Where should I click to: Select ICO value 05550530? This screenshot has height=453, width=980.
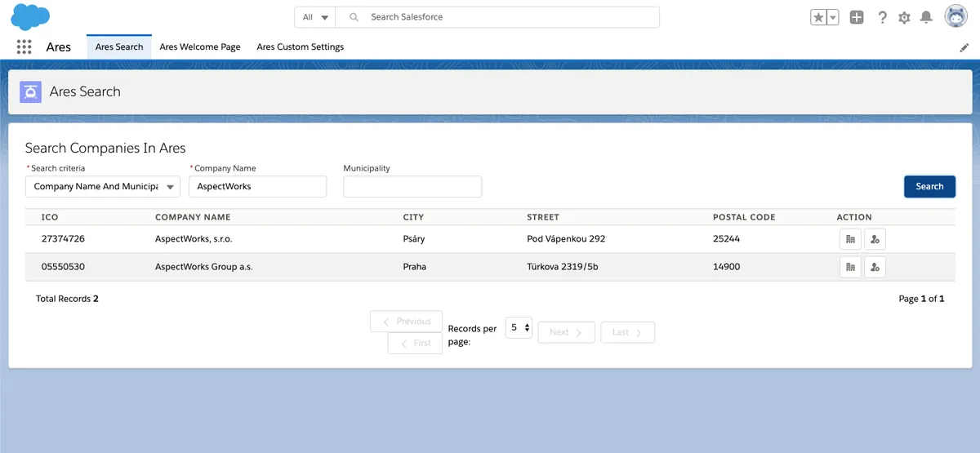(x=63, y=267)
